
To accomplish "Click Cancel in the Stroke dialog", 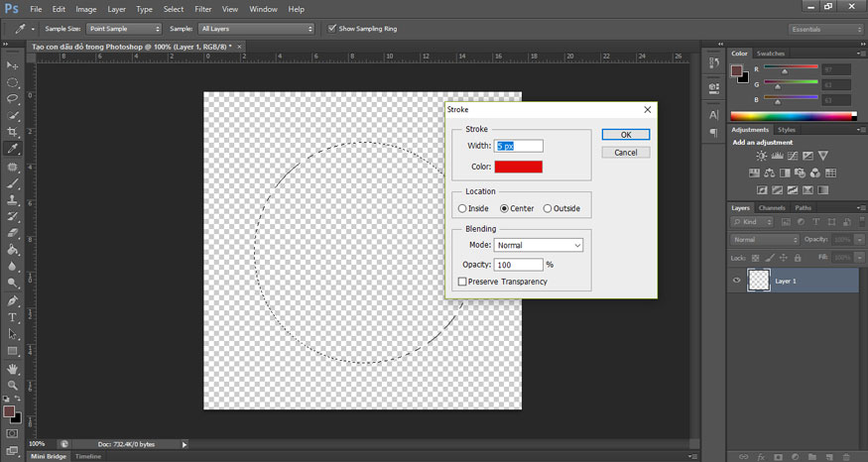I will coord(626,152).
